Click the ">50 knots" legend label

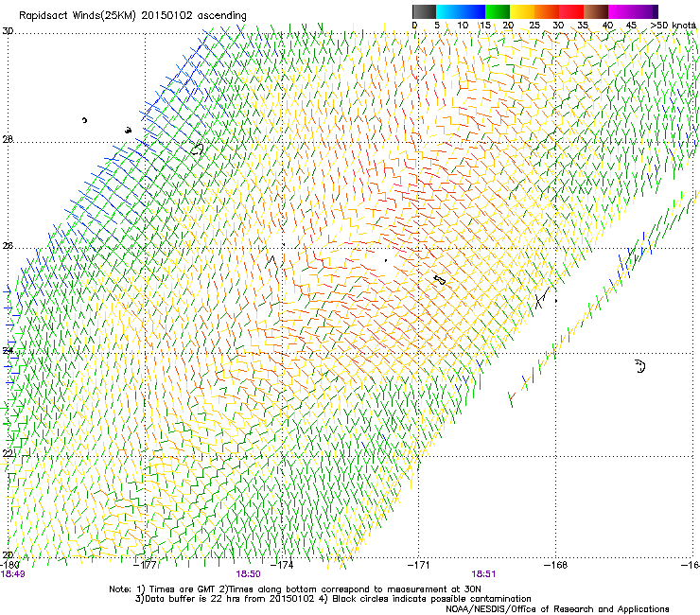point(673,26)
